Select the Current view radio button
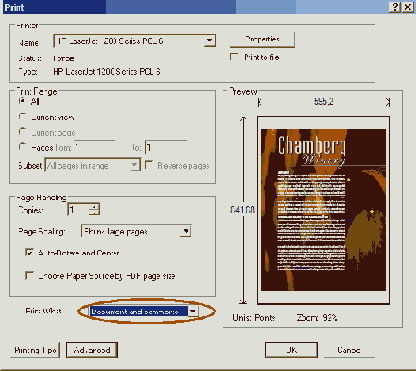This screenshot has width=416, height=371. coord(23,117)
